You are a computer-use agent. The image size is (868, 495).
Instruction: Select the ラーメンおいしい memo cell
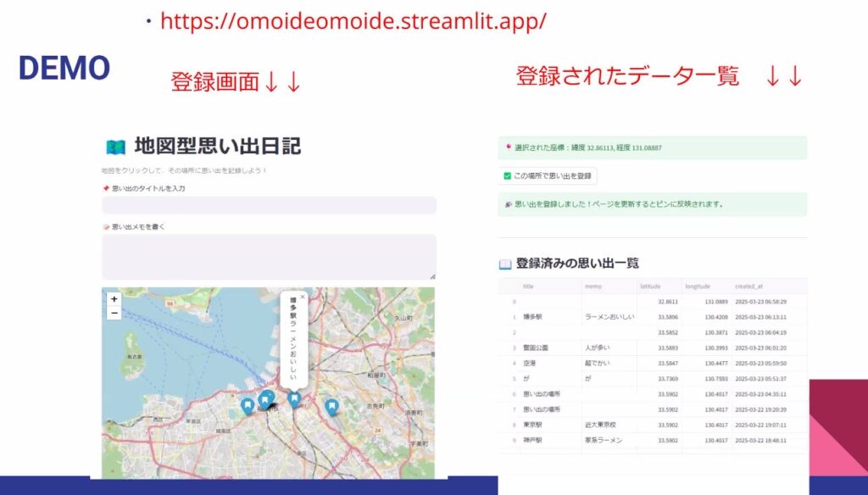608,317
